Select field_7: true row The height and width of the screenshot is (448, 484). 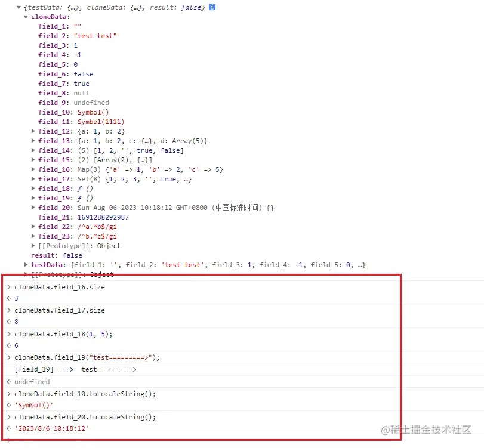pos(64,84)
